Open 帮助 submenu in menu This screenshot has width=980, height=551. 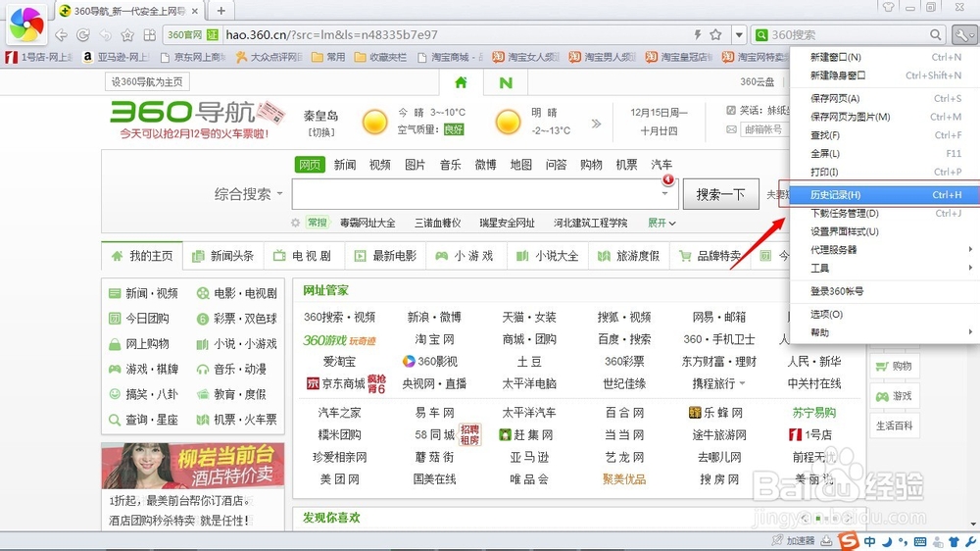(x=885, y=332)
